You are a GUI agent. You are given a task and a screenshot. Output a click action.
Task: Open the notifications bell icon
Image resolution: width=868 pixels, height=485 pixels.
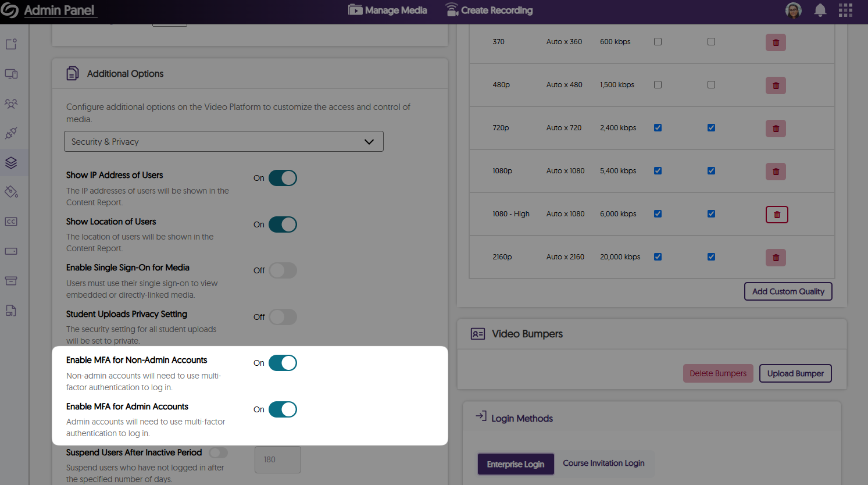[x=820, y=10]
